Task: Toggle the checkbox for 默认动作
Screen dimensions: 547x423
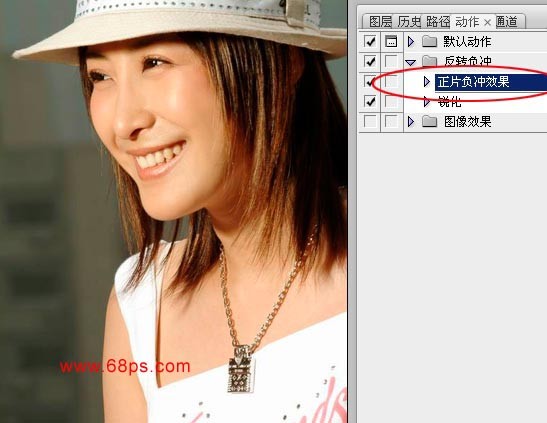Action: coord(369,41)
